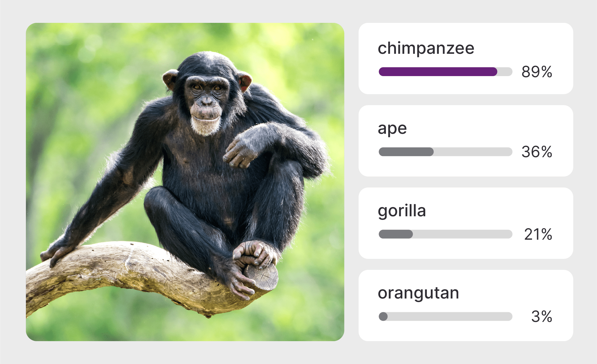Click the 21% confidence value
The width and height of the screenshot is (597, 364).
tap(538, 234)
